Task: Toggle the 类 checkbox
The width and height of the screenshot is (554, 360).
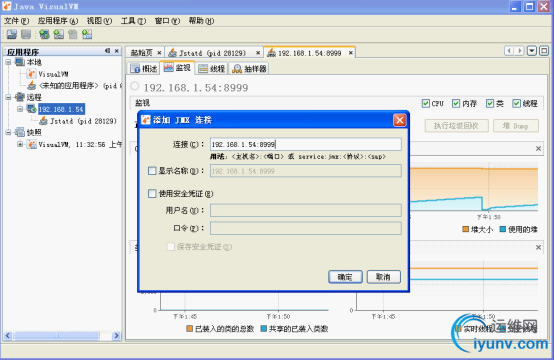Action: (x=490, y=104)
